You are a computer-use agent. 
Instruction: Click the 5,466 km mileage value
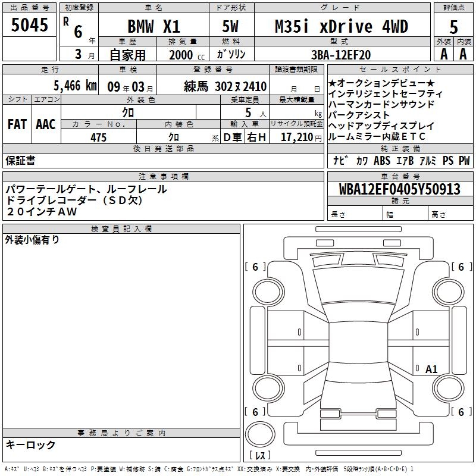(75, 86)
